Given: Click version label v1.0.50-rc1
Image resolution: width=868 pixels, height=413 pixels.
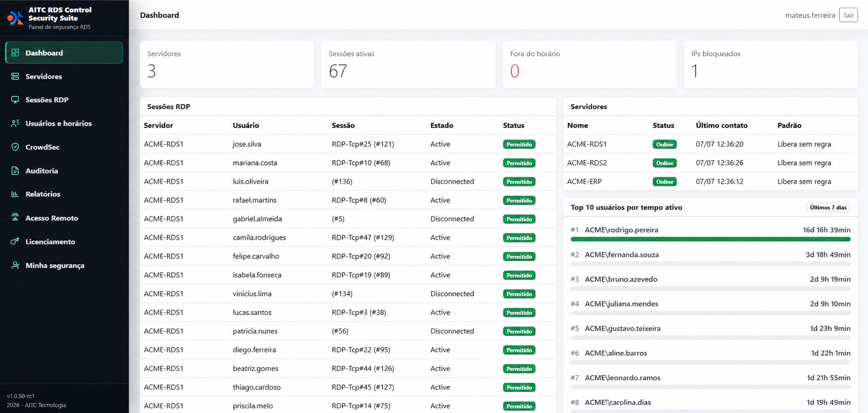Looking at the screenshot, I should click(21, 396).
